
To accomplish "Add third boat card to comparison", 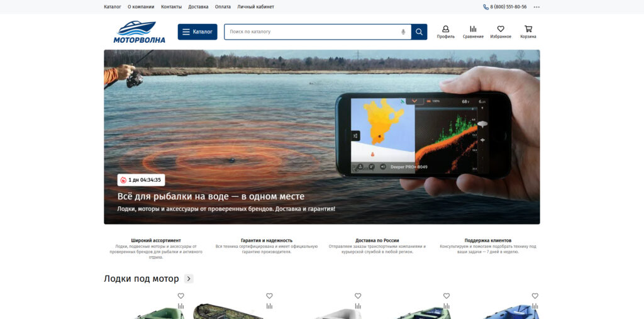I will click(358, 306).
